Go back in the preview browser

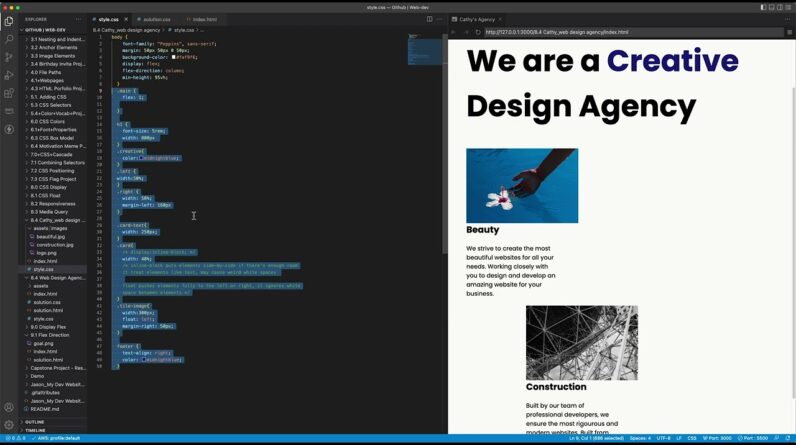coord(454,32)
